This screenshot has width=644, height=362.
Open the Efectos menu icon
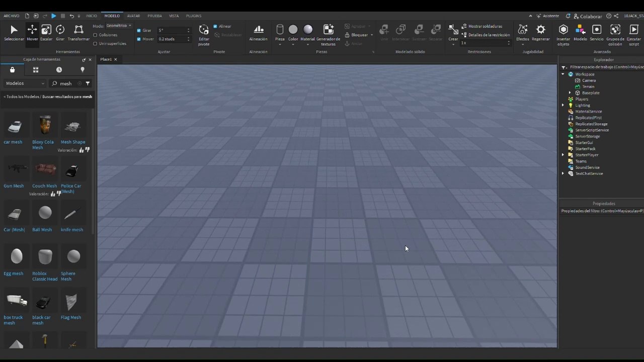[523, 33]
